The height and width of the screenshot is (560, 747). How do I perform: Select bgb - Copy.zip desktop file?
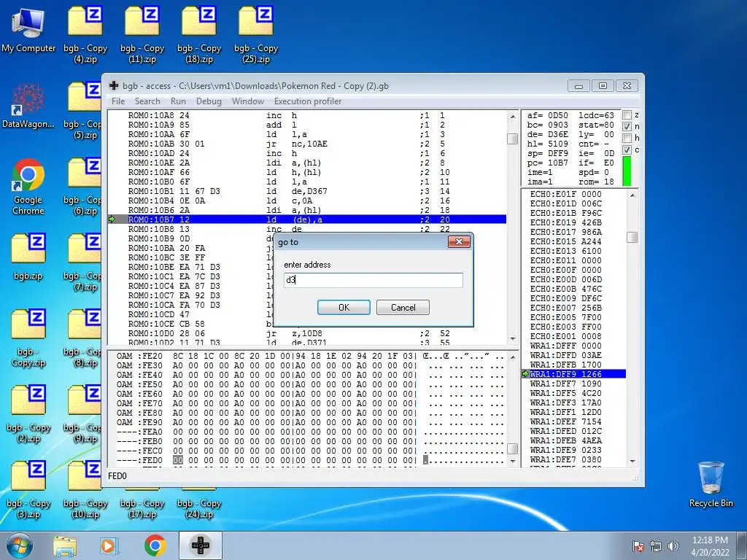coord(28,338)
